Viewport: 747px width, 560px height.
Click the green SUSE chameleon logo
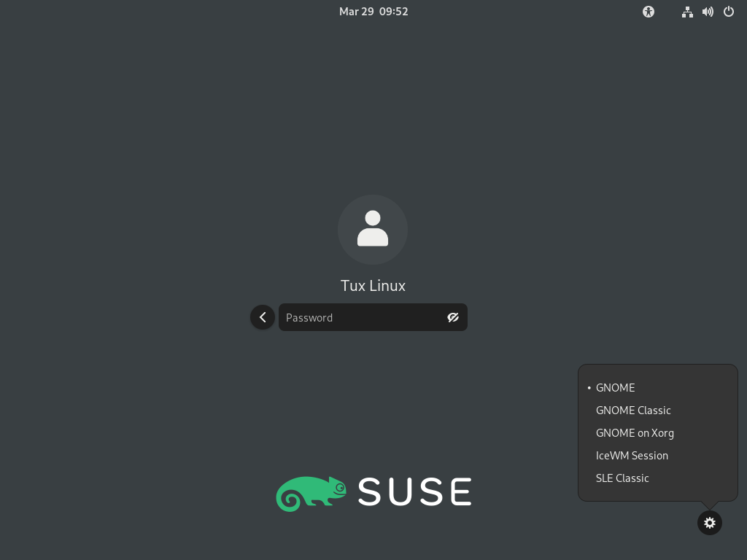(311, 494)
